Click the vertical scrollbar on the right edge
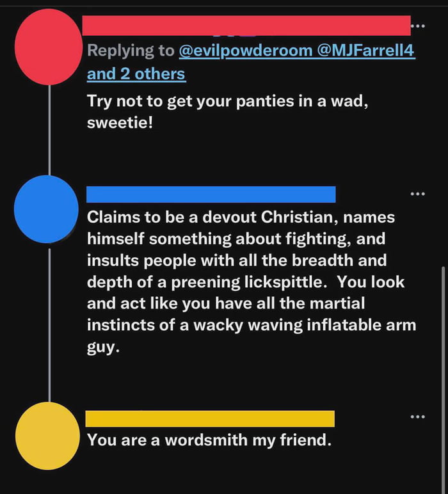This screenshot has width=448, height=494. (443, 378)
